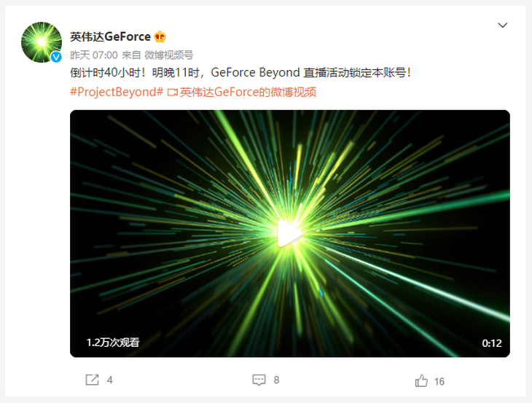The height and width of the screenshot is (403, 532).
Task: Open the #ProjectBeyond# hashtag topic
Action: [x=117, y=92]
